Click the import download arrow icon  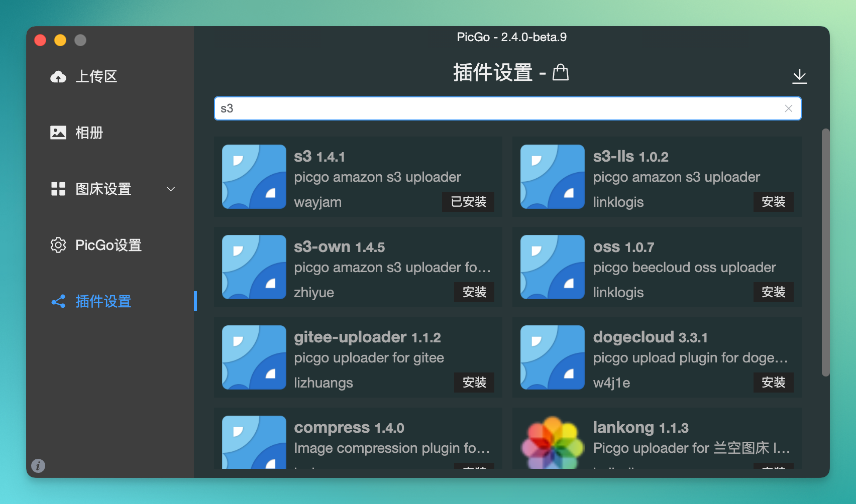point(799,76)
